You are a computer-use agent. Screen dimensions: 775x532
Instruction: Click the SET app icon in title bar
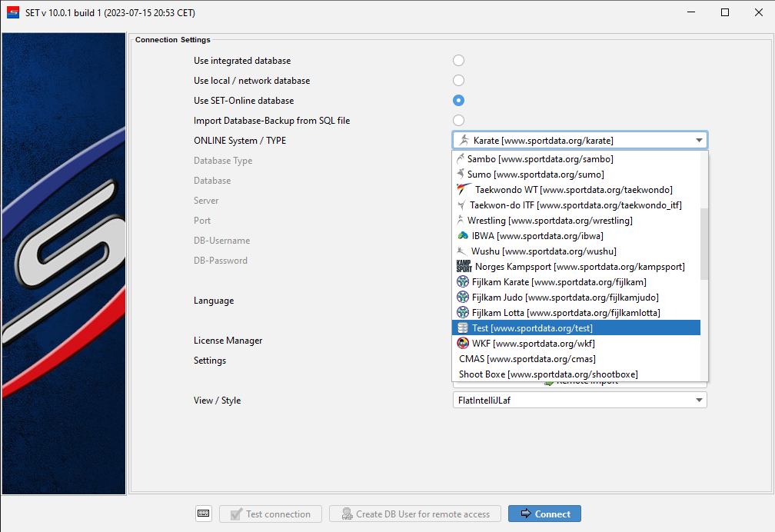(x=13, y=12)
